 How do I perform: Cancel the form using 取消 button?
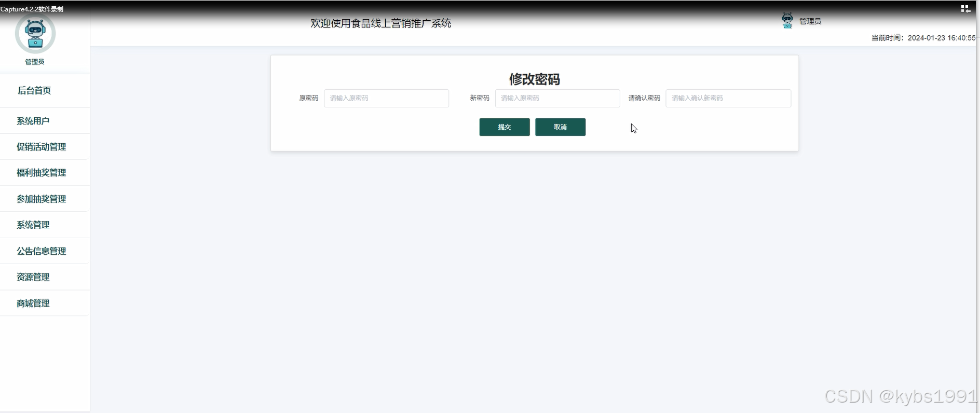(561, 127)
